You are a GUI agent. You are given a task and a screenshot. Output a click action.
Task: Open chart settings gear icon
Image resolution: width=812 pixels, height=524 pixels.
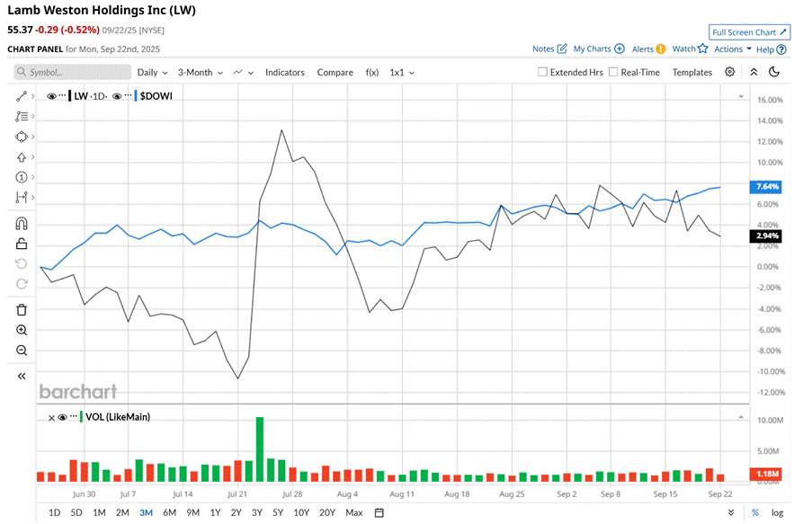click(729, 72)
